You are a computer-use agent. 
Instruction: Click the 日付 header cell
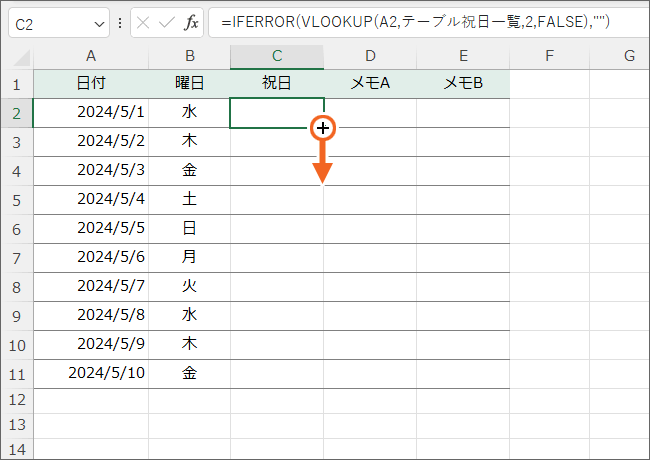pyautogui.click(x=91, y=84)
